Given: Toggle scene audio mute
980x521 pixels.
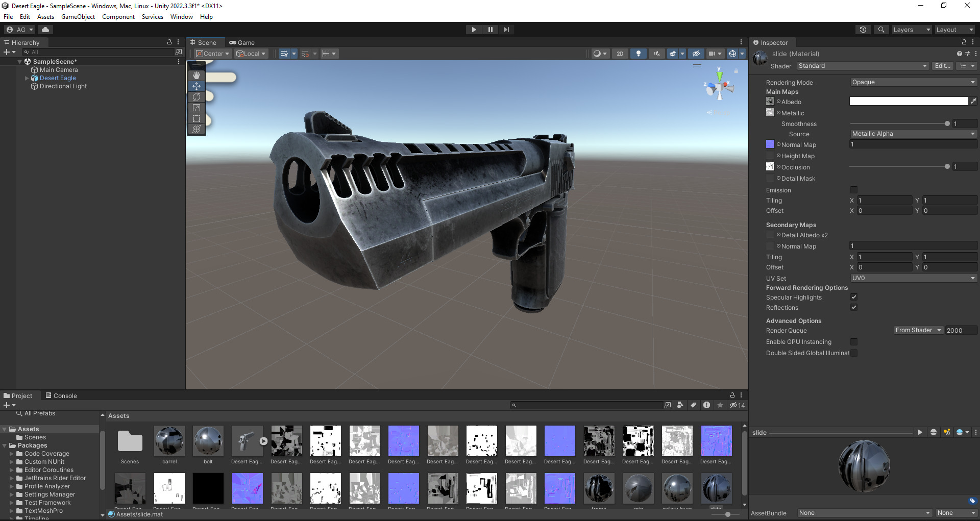Looking at the screenshot, I should (x=656, y=54).
